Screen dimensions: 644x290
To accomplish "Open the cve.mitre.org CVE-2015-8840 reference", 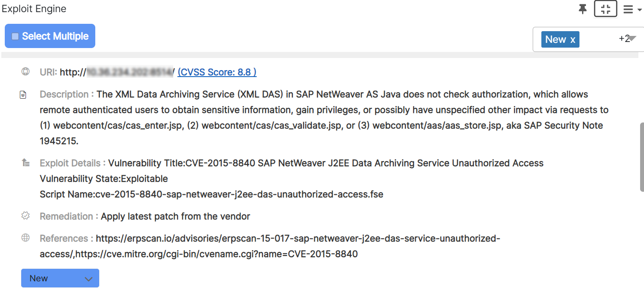I will [217, 254].
